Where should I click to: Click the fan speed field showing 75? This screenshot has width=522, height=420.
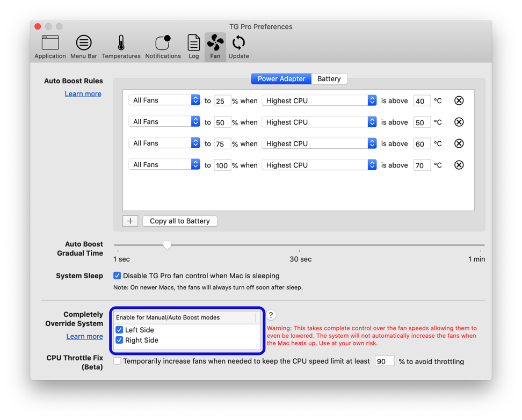point(222,143)
